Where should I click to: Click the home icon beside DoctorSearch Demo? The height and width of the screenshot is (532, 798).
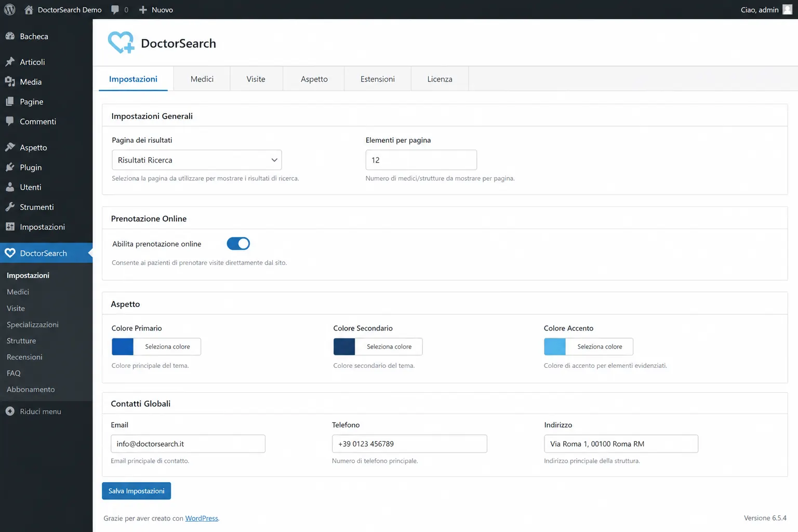29,9
